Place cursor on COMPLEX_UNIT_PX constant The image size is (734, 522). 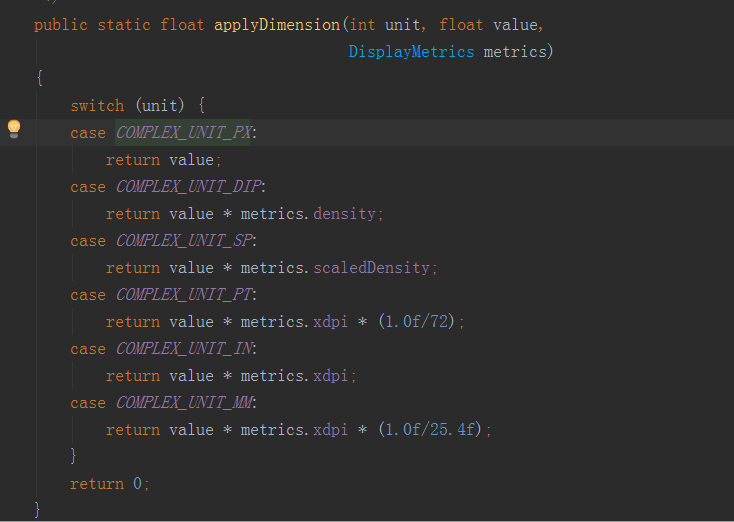[x=184, y=132]
